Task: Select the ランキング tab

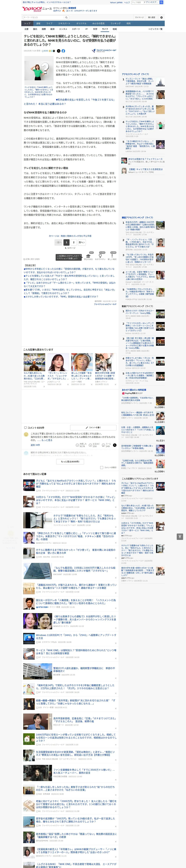Action: (115, 24)
